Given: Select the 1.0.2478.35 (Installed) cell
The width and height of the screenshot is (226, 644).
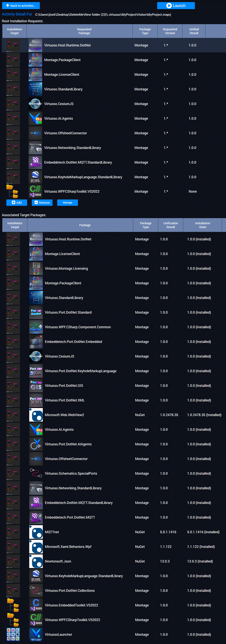Looking at the screenshot, I should [x=204, y=415].
